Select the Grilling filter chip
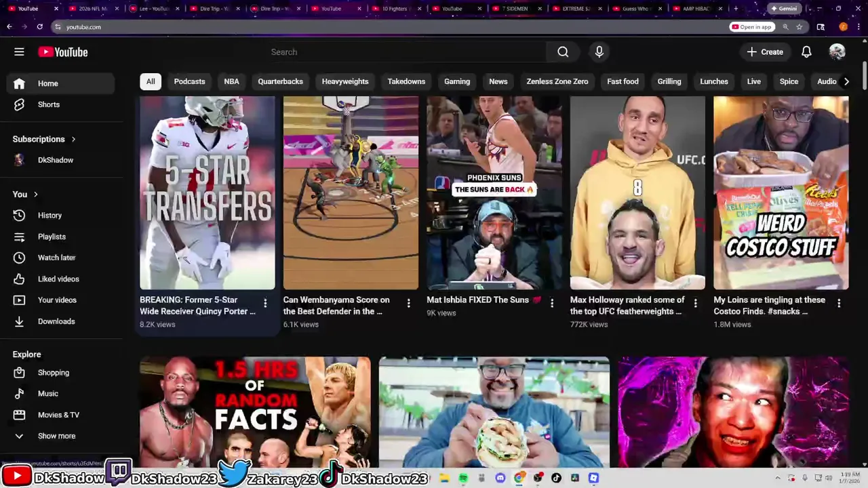Image resolution: width=868 pixels, height=488 pixels. [669, 81]
